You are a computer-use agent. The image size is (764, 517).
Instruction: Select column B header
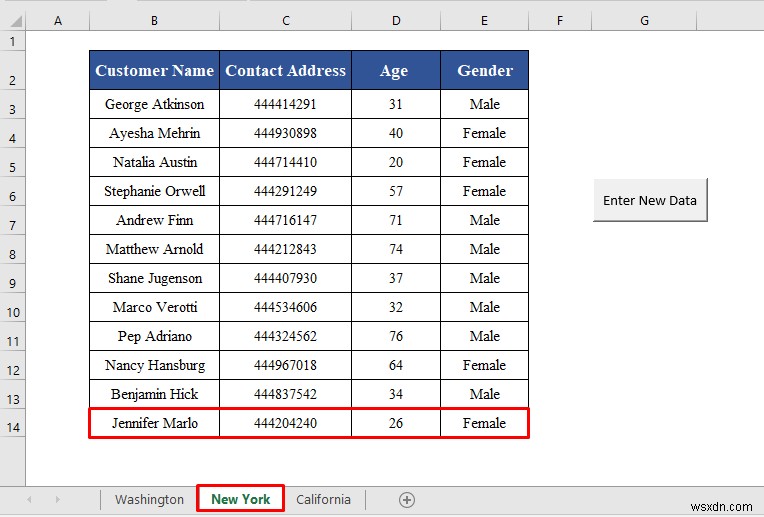point(154,20)
